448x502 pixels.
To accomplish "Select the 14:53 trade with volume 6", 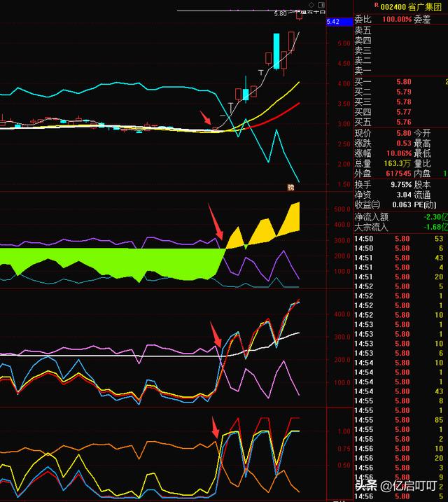I will [x=400, y=353].
